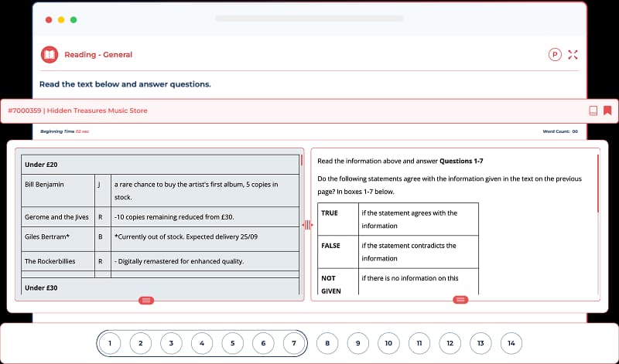Go to question 14
This screenshot has height=364, width=619.
pyautogui.click(x=511, y=342)
